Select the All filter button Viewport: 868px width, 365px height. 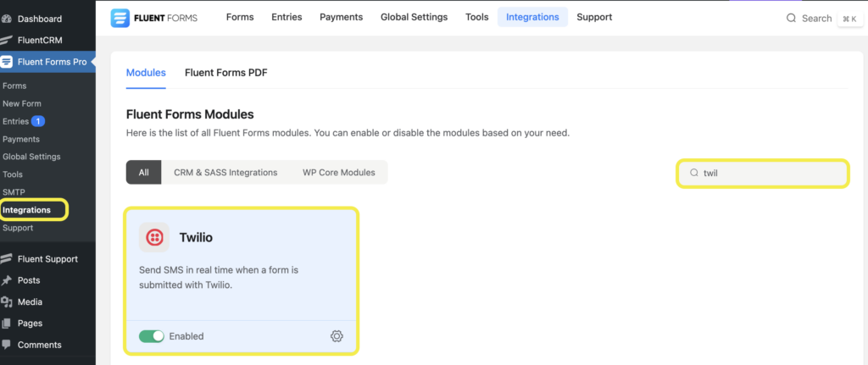tap(144, 173)
